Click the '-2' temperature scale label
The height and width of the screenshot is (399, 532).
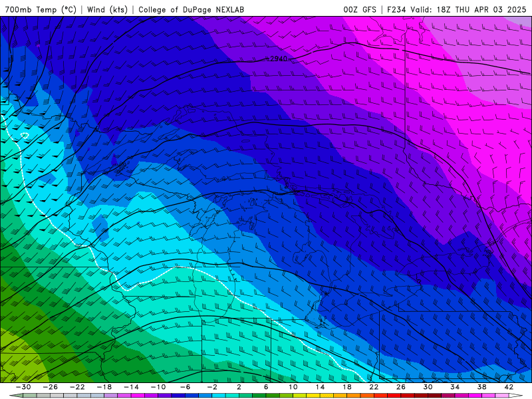212,387
